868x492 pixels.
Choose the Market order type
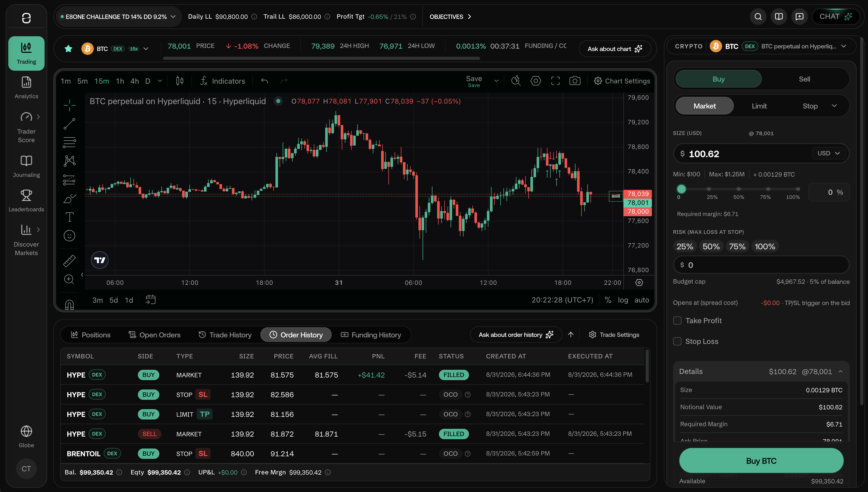(x=705, y=106)
